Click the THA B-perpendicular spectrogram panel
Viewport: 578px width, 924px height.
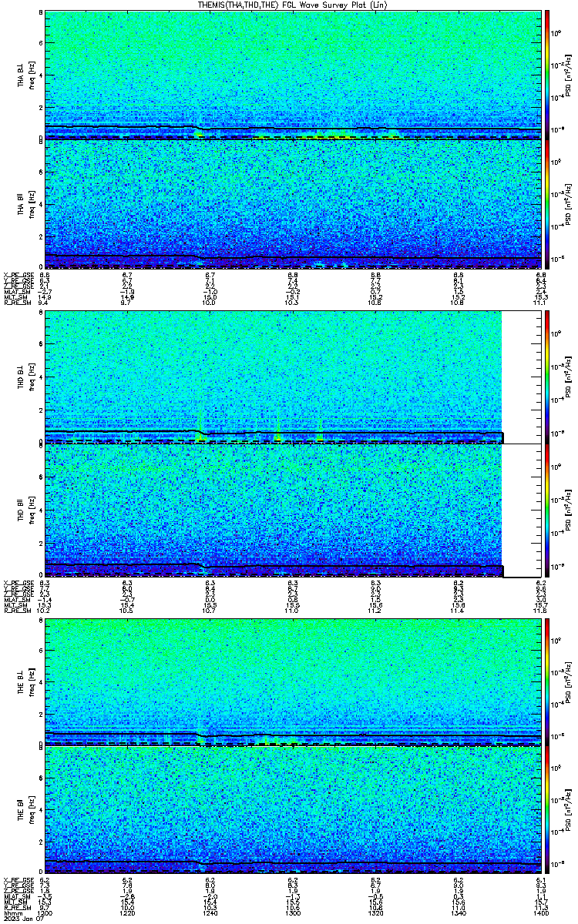coord(291,75)
